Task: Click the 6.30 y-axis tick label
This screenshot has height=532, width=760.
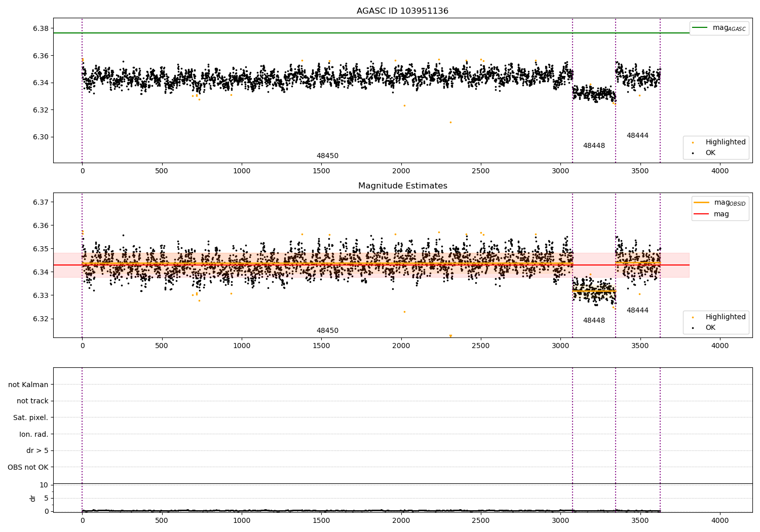Action: coord(41,137)
